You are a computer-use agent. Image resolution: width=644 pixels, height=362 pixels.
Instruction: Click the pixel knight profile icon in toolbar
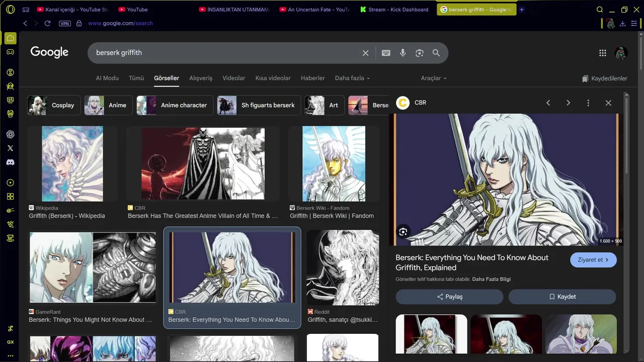[610, 24]
